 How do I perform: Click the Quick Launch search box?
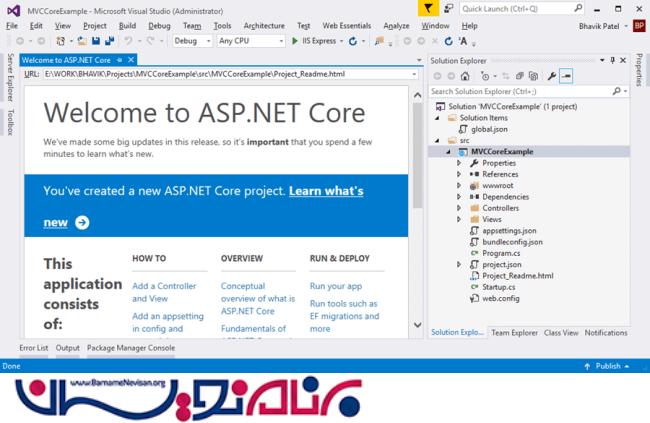point(505,8)
